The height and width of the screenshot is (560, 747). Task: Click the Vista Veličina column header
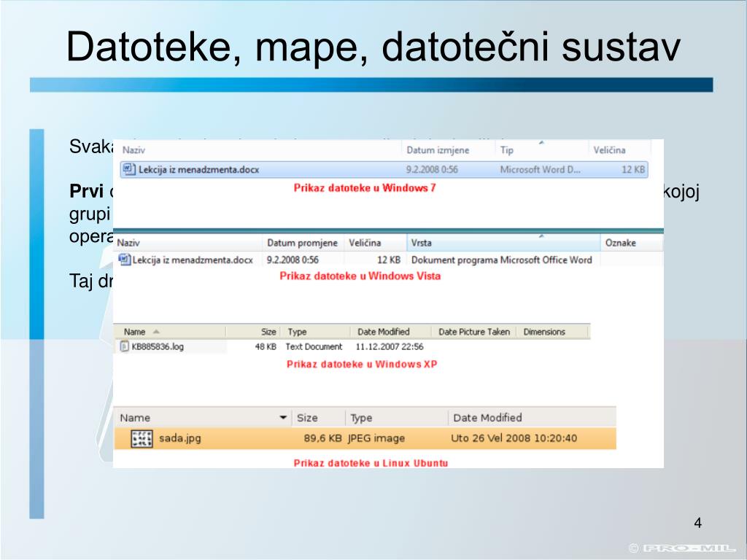click(x=365, y=243)
